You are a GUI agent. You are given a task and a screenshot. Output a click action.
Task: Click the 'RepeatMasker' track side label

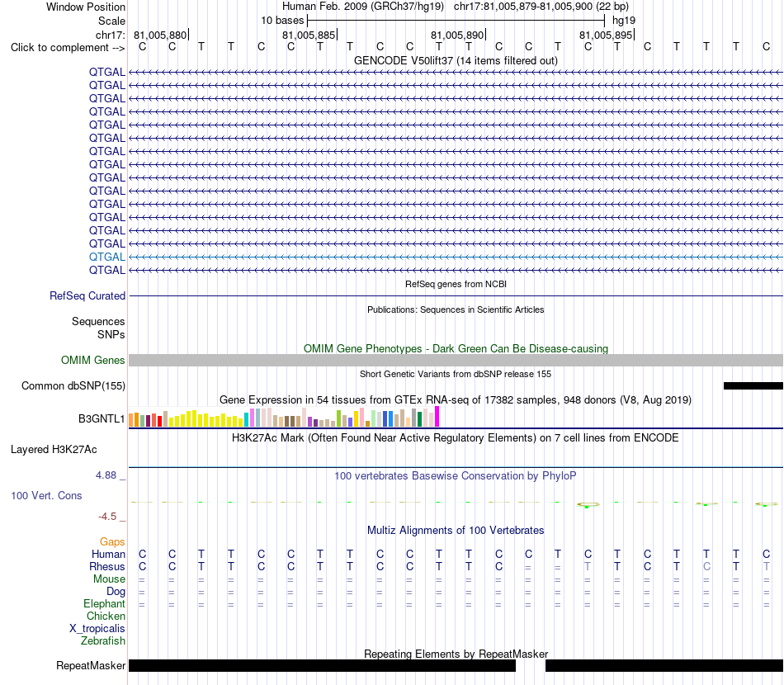[x=91, y=665]
